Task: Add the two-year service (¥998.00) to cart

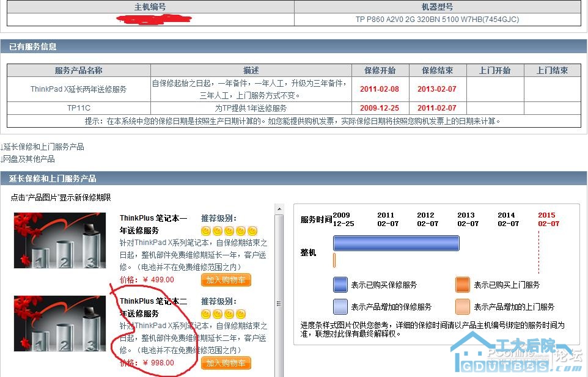Action: coord(226,363)
